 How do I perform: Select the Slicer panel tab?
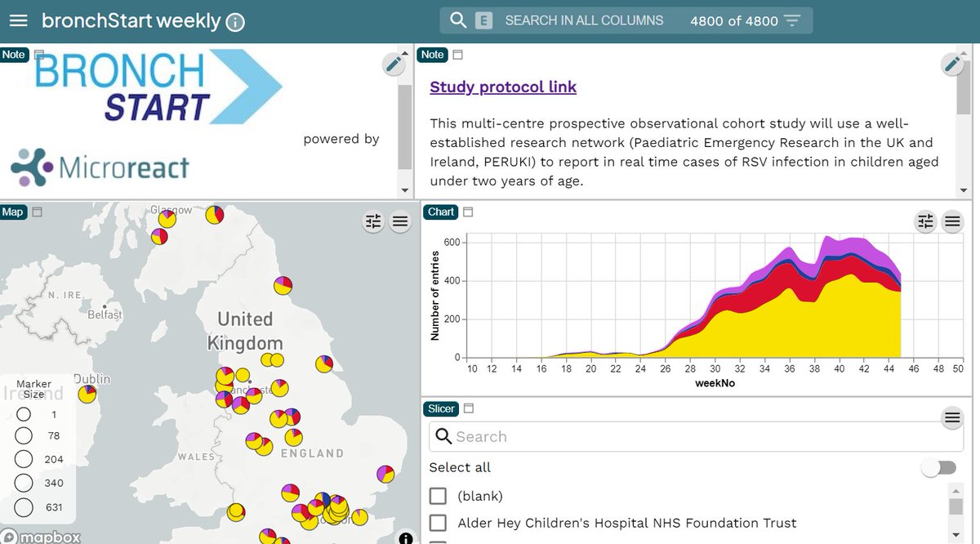pyautogui.click(x=442, y=408)
